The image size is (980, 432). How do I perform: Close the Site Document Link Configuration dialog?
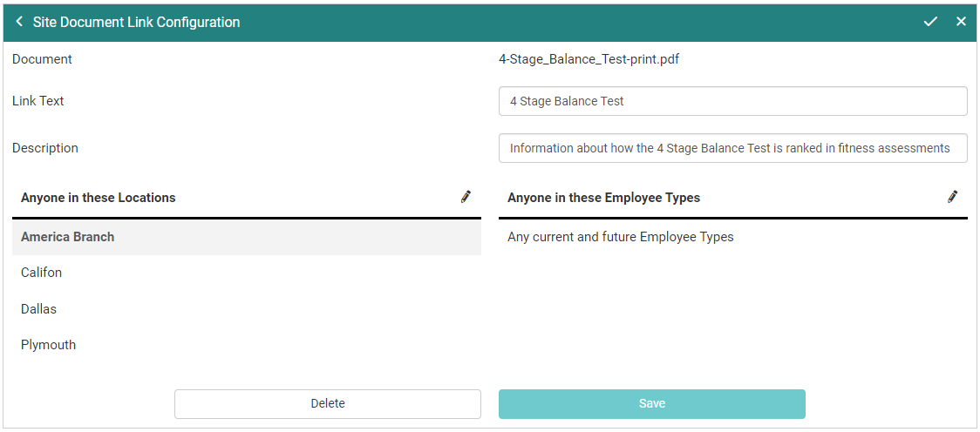coord(961,22)
